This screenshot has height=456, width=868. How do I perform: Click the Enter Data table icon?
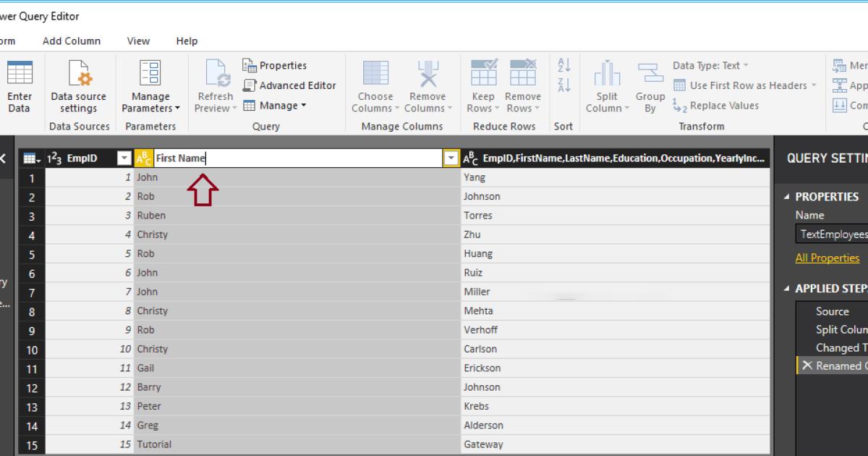click(x=20, y=73)
